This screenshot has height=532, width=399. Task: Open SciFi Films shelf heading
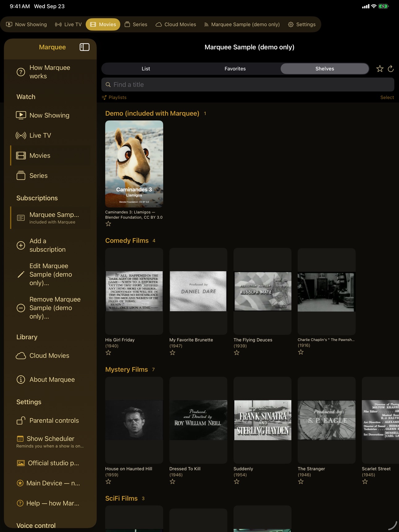point(121,499)
